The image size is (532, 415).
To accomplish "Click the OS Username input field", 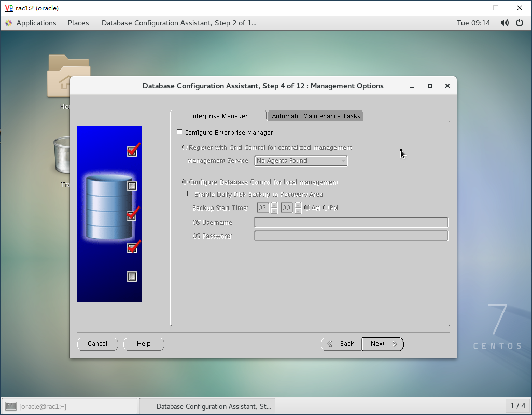I will (x=351, y=222).
